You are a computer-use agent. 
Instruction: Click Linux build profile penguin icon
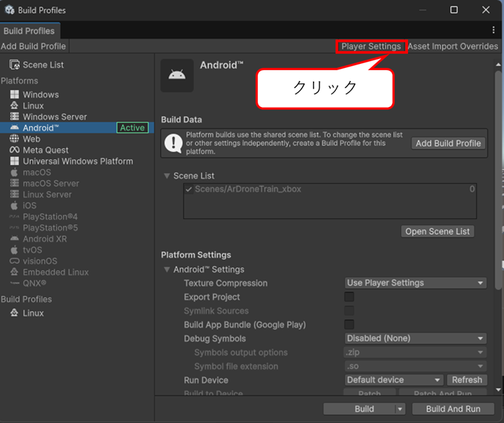[x=15, y=313]
